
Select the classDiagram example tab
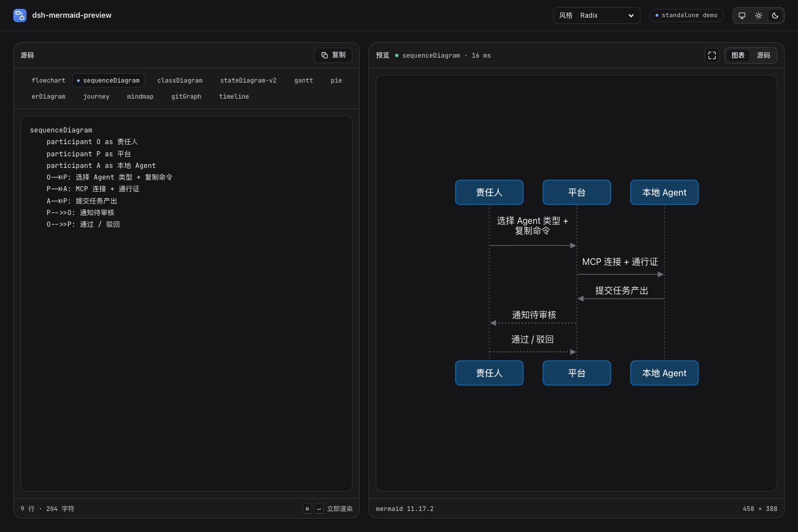[180, 80]
